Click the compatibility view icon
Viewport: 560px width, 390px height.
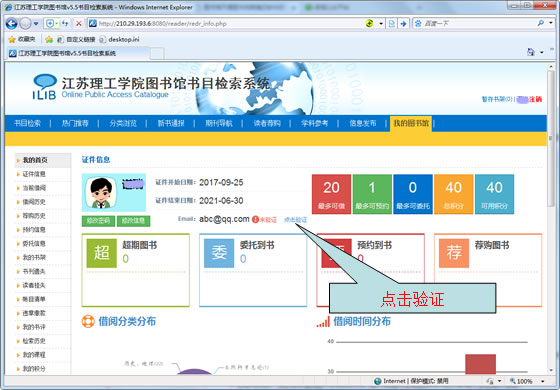pyautogui.click(x=50, y=24)
